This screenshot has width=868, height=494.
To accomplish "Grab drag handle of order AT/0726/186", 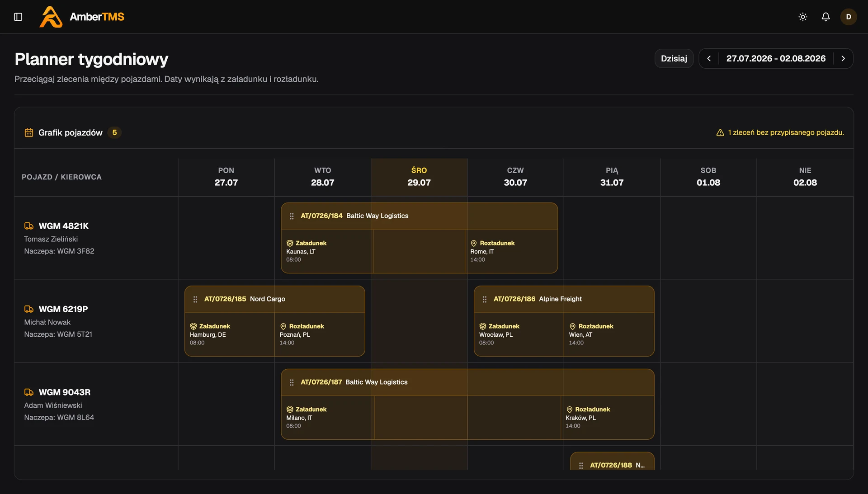I will (x=485, y=299).
